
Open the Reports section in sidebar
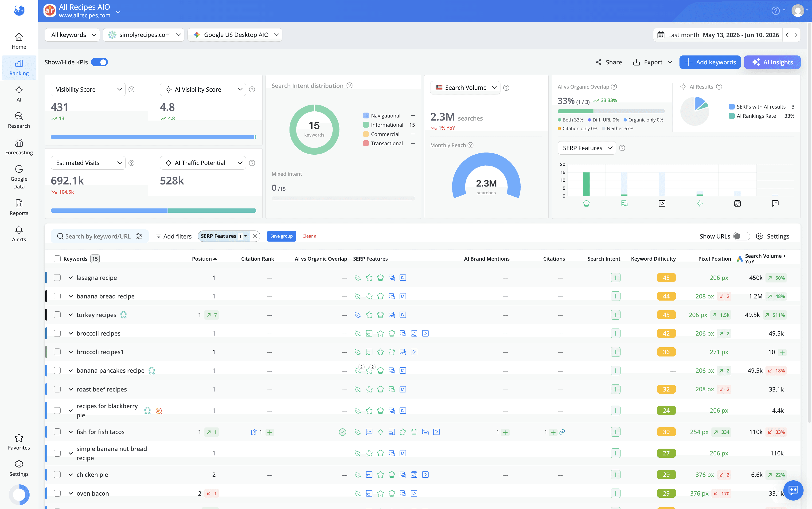coord(19,207)
